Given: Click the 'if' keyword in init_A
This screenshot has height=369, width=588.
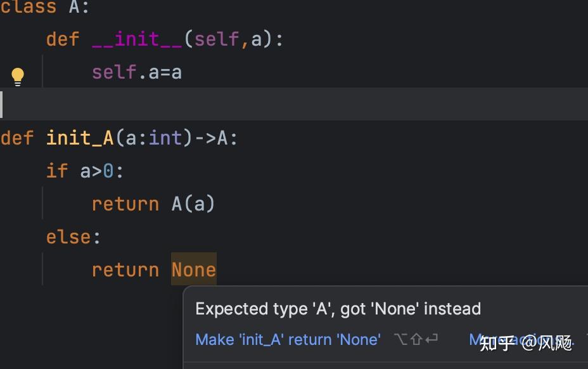Looking at the screenshot, I should tap(57, 171).
